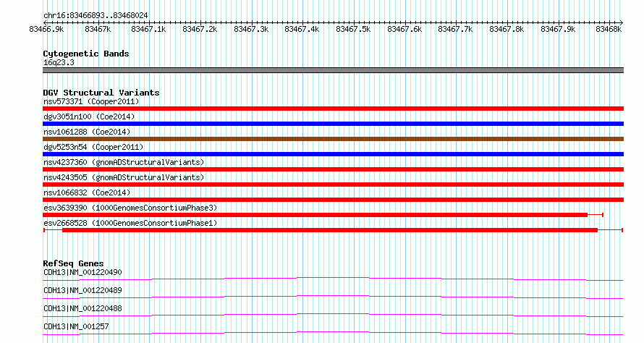Viewport: 644px width, 343px height.
Task: Open gene label CDH13|NM_001220488
Action: (x=82, y=308)
